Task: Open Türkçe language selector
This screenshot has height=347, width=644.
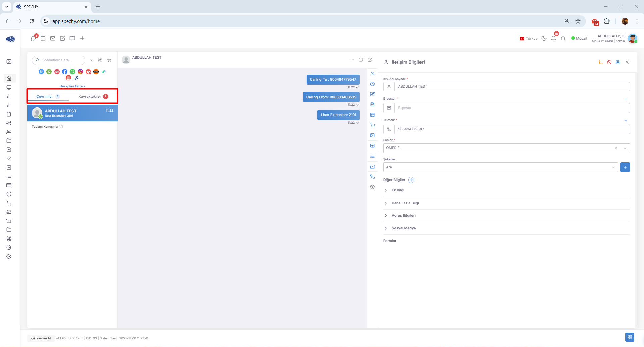Action: coord(529,38)
